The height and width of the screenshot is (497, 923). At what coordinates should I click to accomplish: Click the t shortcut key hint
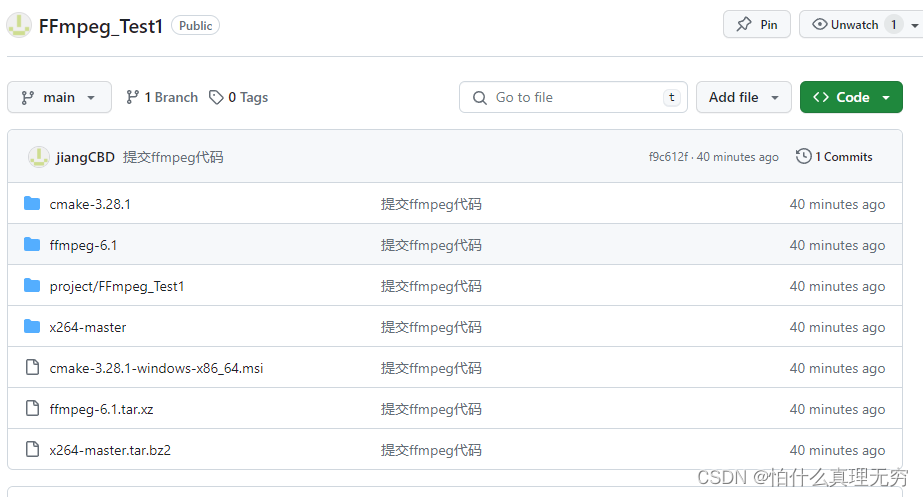coord(672,97)
